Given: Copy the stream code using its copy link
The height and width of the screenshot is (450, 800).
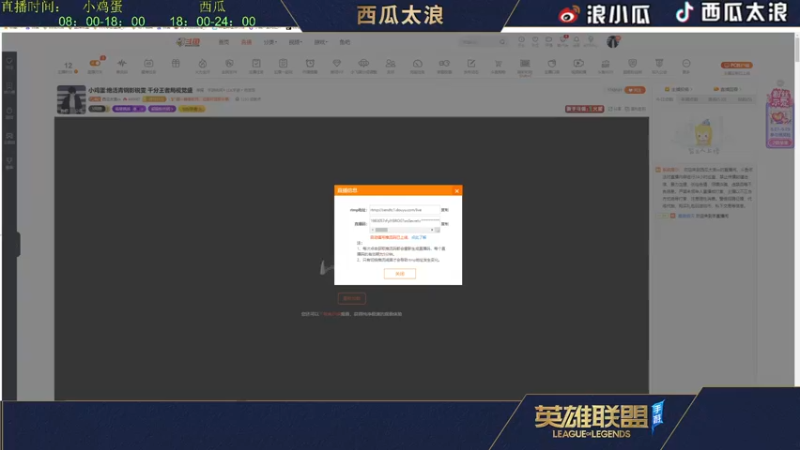Looking at the screenshot, I should [x=445, y=224].
